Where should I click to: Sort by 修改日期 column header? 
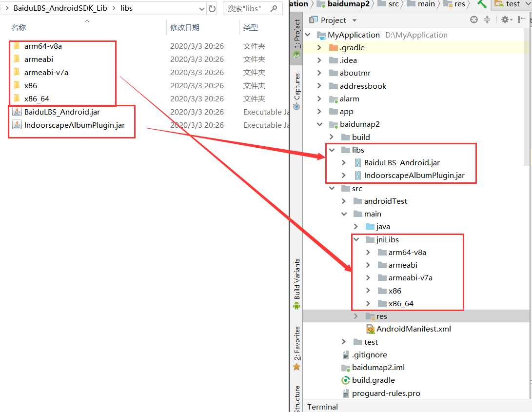185,27
